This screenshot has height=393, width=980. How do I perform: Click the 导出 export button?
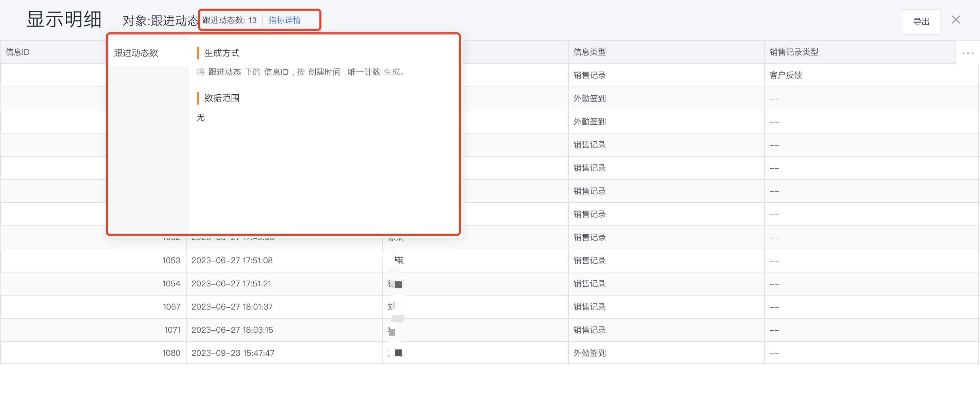921,21
